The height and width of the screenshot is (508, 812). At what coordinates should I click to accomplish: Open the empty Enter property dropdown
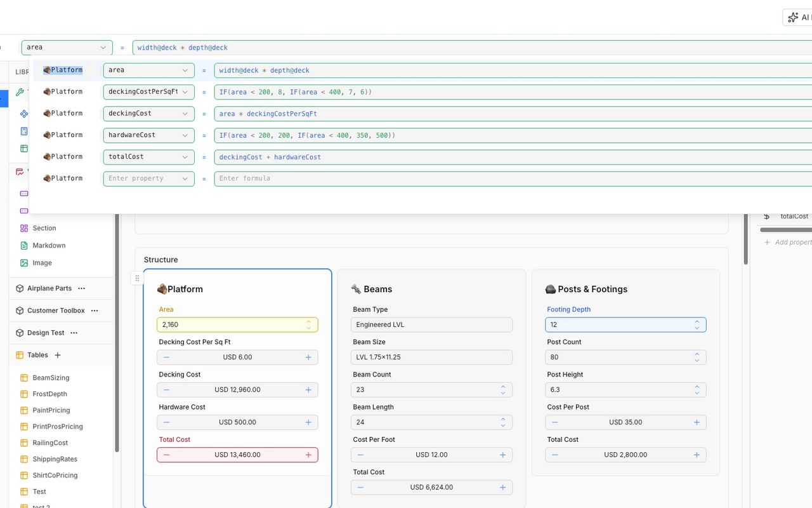tap(148, 178)
